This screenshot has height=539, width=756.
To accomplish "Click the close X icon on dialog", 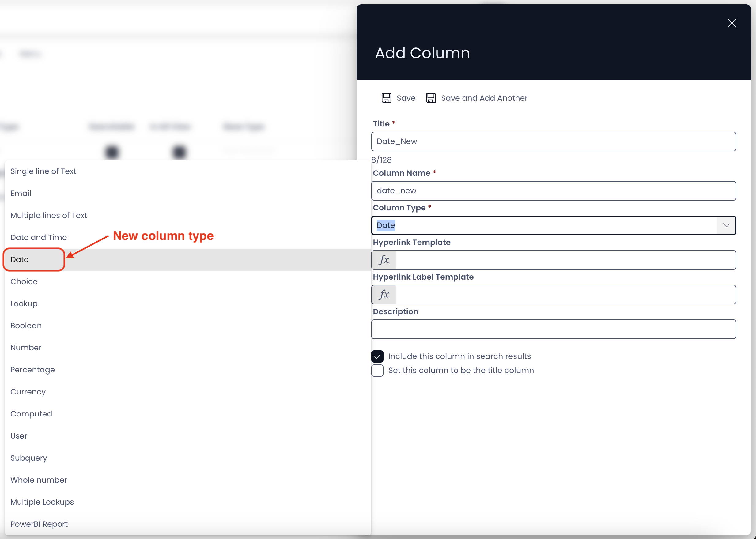I will coord(733,23).
